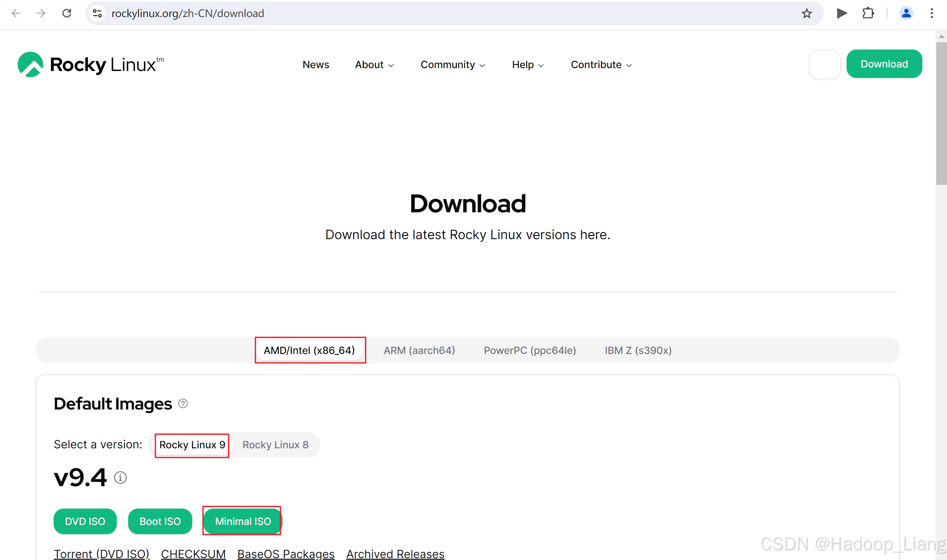Click the green Download header button

click(x=884, y=64)
